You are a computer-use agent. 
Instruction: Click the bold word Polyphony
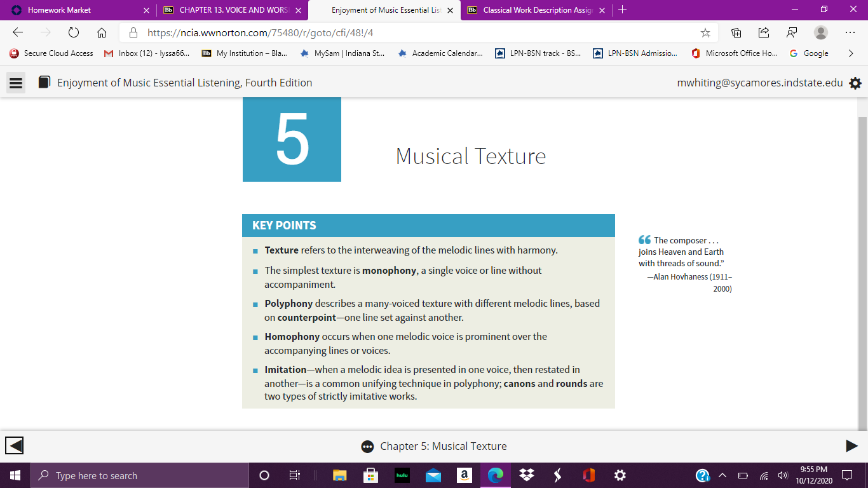pyautogui.click(x=288, y=303)
